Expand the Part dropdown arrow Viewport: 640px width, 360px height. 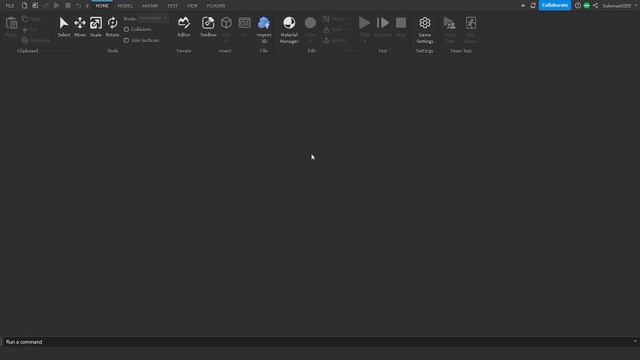226,41
